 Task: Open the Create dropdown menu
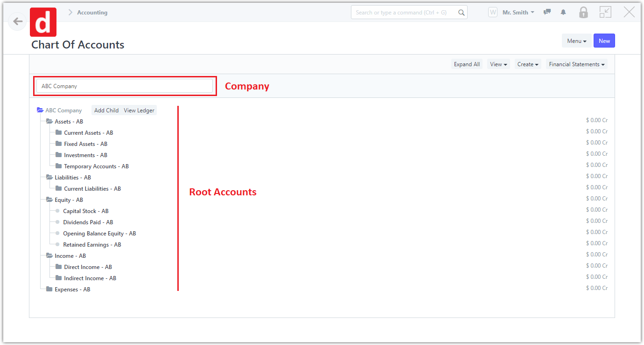[x=528, y=64]
